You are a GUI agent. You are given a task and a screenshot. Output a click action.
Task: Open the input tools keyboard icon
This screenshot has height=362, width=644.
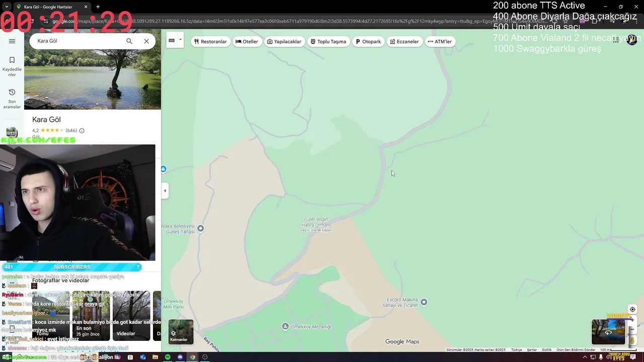[172, 40]
